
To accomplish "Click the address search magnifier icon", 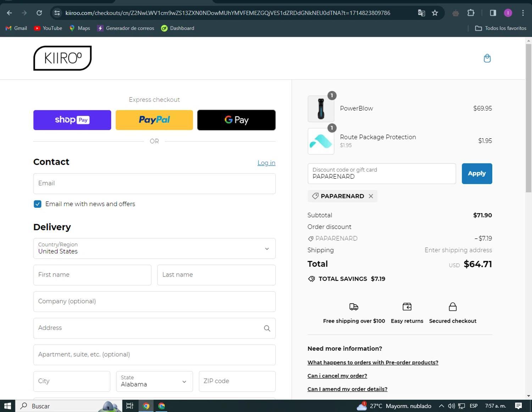I will click(x=267, y=328).
